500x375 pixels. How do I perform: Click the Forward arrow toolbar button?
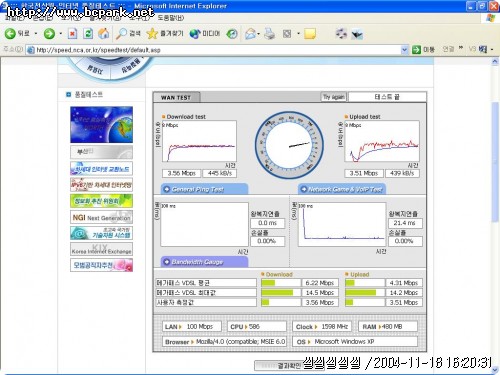pyautogui.click(x=49, y=34)
